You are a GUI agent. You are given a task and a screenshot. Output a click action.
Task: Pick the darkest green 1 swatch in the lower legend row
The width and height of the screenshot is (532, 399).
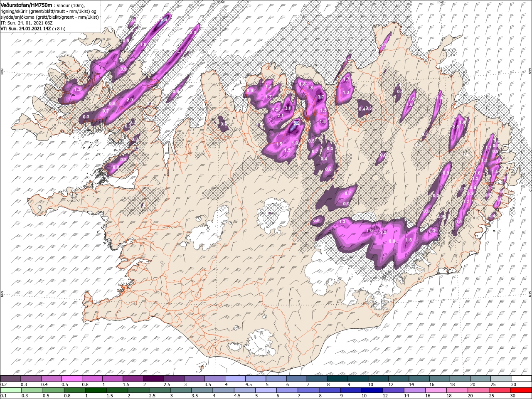[x=96, y=390]
